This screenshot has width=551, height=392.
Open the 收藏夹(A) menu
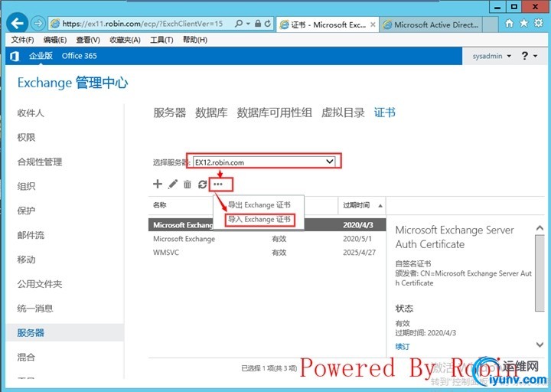click(x=125, y=40)
